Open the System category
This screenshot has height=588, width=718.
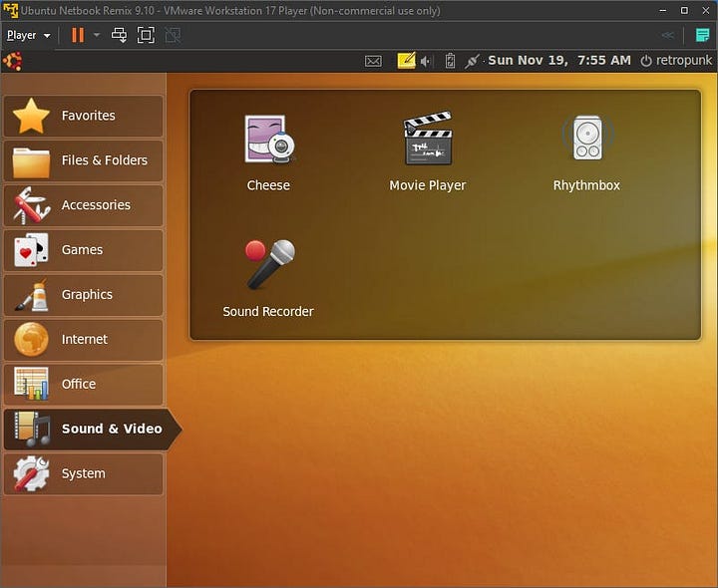[84, 473]
